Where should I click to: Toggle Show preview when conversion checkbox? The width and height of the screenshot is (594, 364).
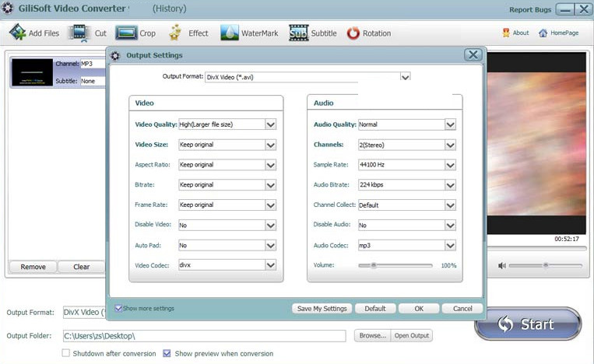[x=167, y=353]
